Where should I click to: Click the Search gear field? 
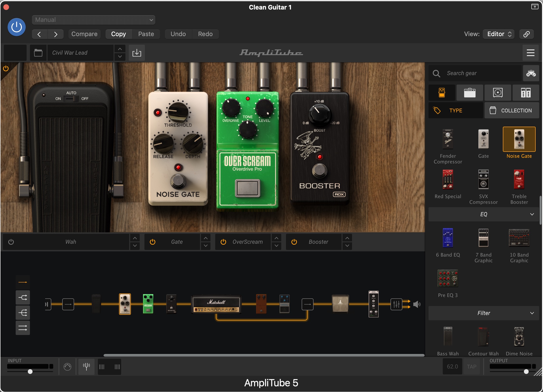point(475,73)
